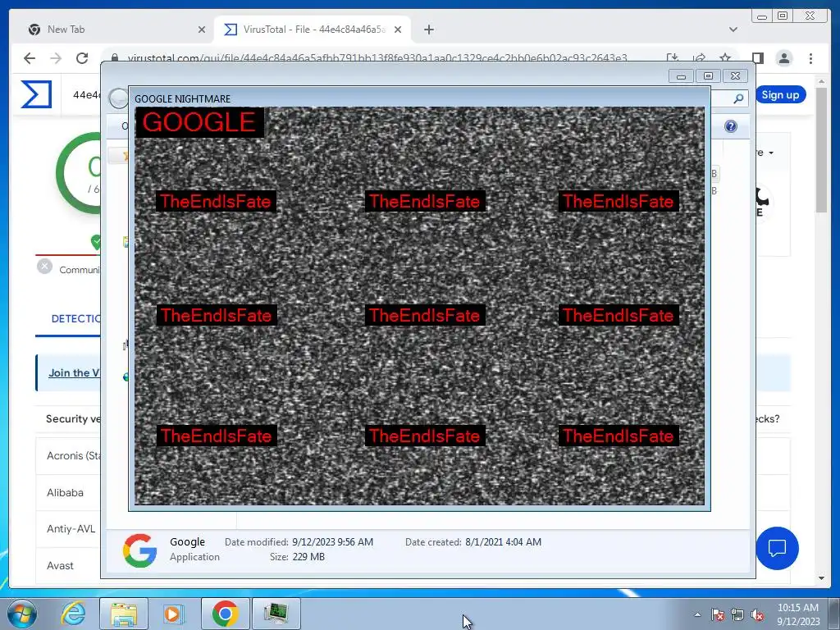Click the Join the V... community link
This screenshot has height=630, width=840.
pyautogui.click(x=74, y=373)
